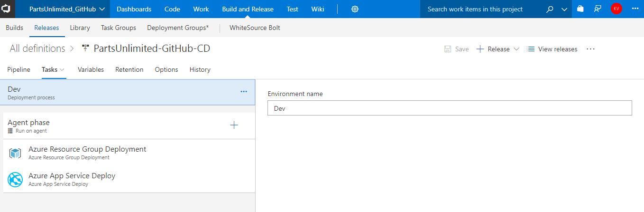Open the feedback chat icon
644x212 pixels.
(x=598, y=9)
